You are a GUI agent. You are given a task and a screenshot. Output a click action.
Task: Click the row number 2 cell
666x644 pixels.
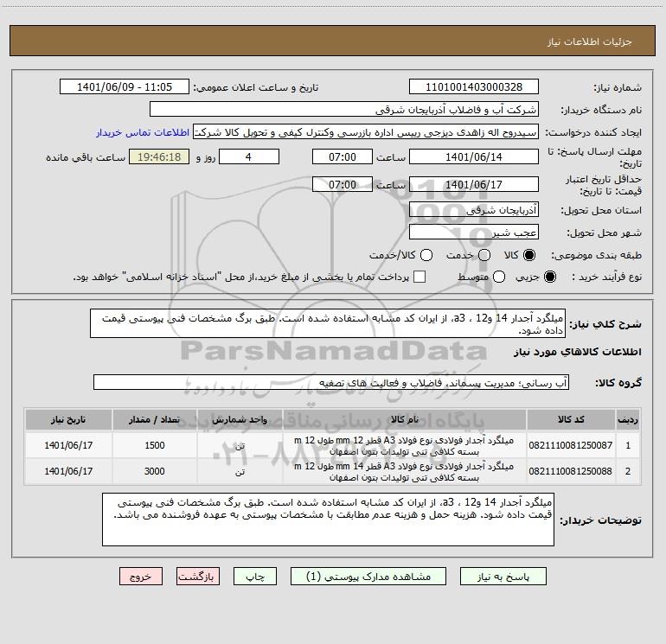click(628, 471)
